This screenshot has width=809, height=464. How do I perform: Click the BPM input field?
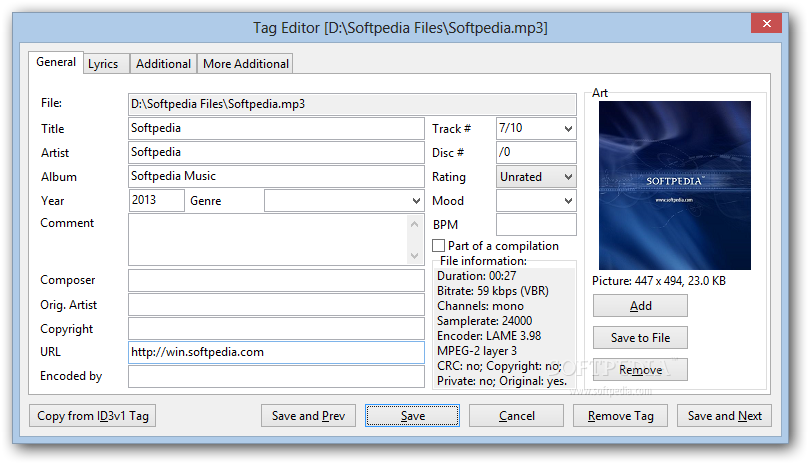(536, 225)
